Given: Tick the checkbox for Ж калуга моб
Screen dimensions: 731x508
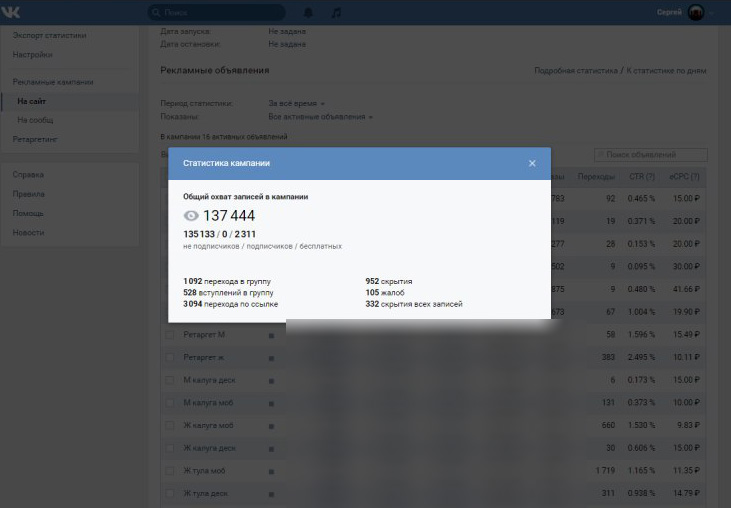Looking at the screenshot, I should point(170,426).
